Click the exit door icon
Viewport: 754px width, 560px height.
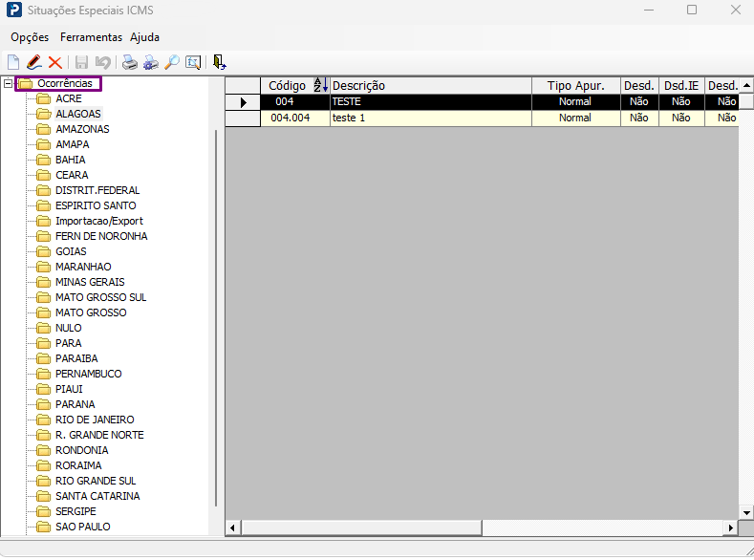point(219,62)
